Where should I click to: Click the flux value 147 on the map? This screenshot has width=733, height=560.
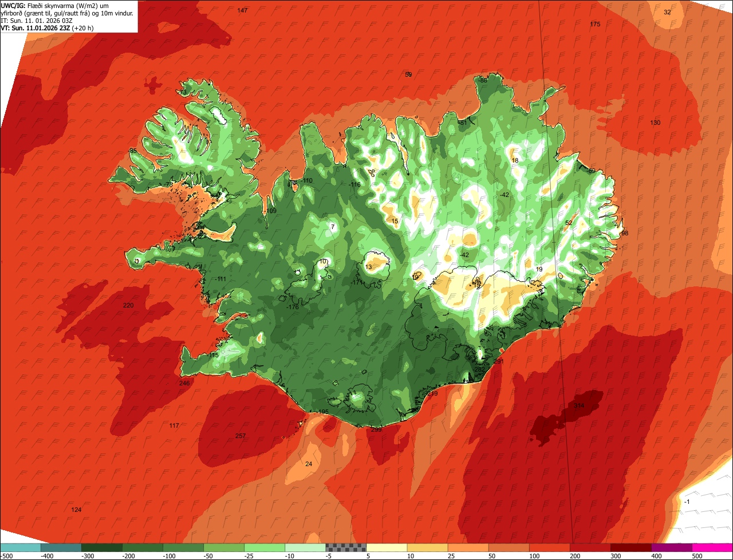click(x=243, y=10)
